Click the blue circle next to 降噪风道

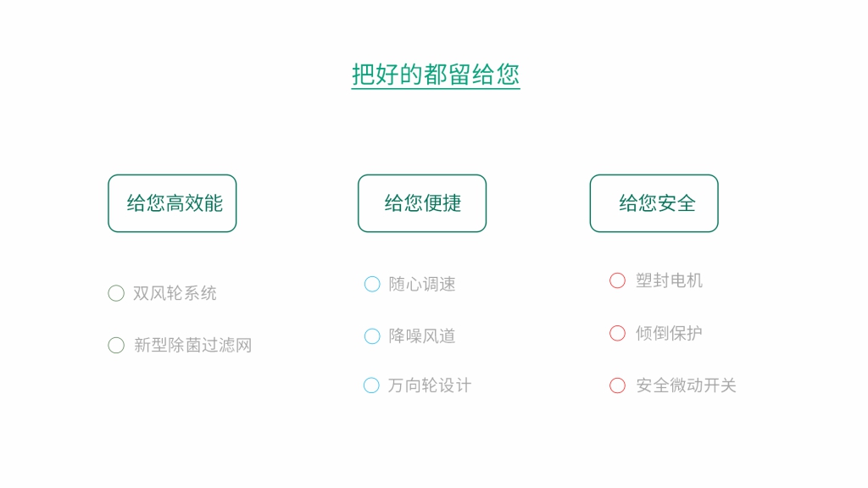372,336
